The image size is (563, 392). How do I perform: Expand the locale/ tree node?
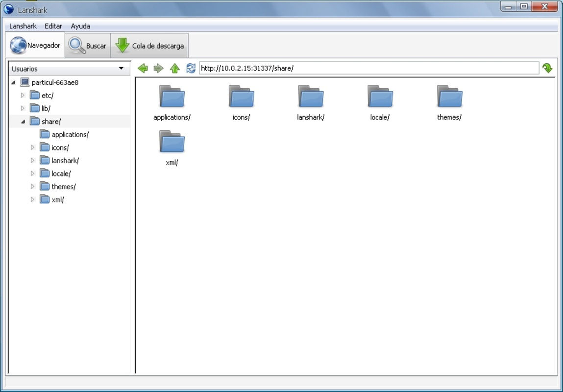32,173
